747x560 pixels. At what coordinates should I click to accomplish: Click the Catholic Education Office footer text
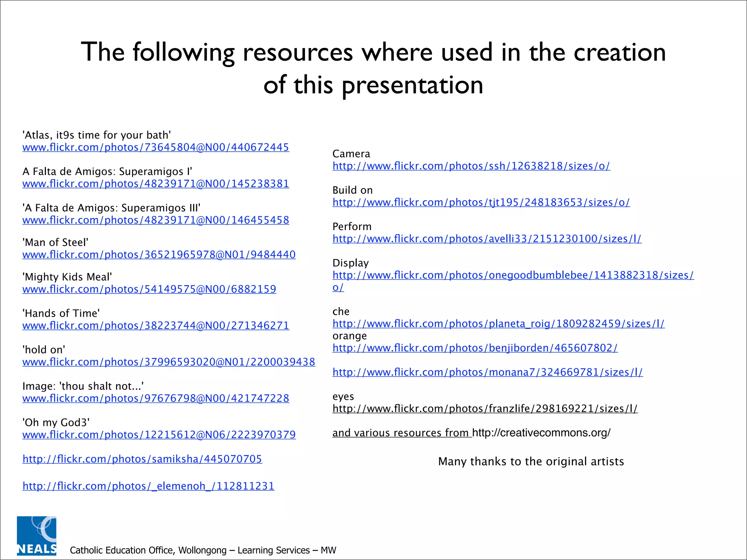203,550
